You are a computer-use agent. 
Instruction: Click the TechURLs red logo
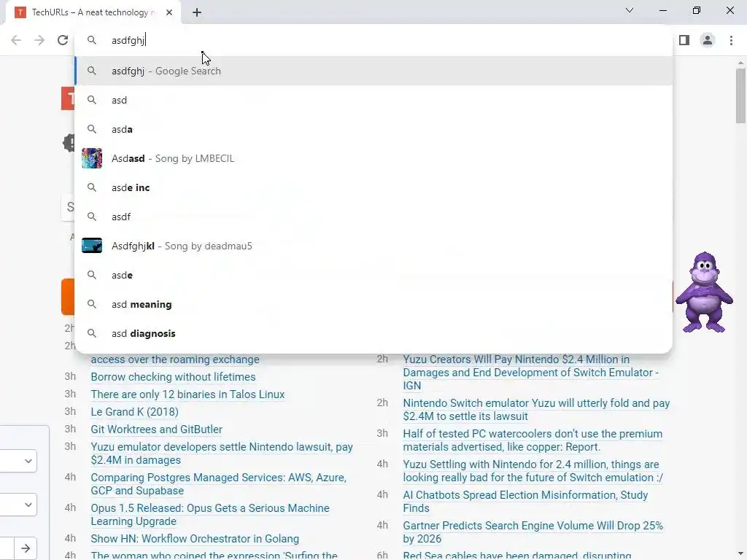68,98
